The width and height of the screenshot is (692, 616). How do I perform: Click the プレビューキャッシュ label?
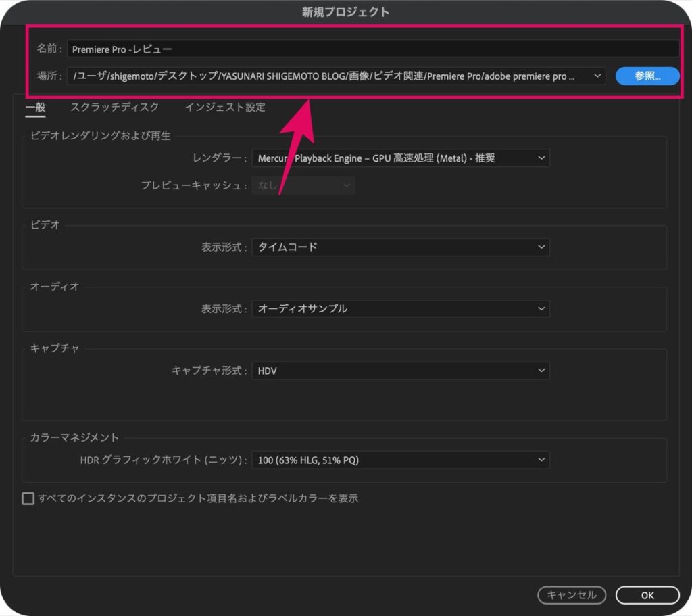coord(194,185)
